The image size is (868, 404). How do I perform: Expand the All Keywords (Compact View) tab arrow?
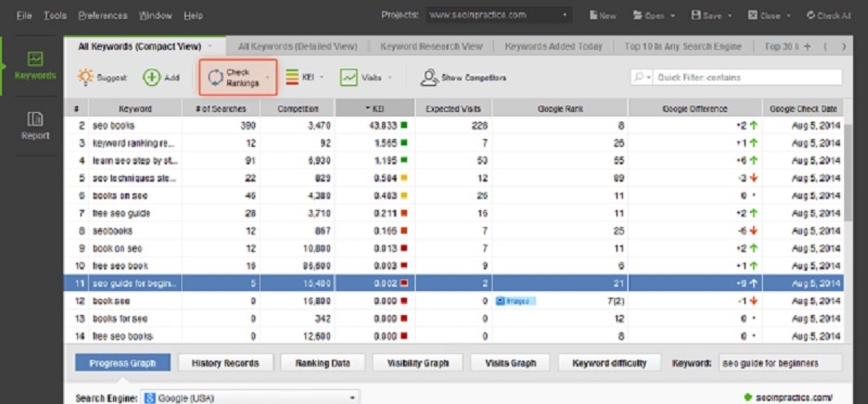point(210,46)
